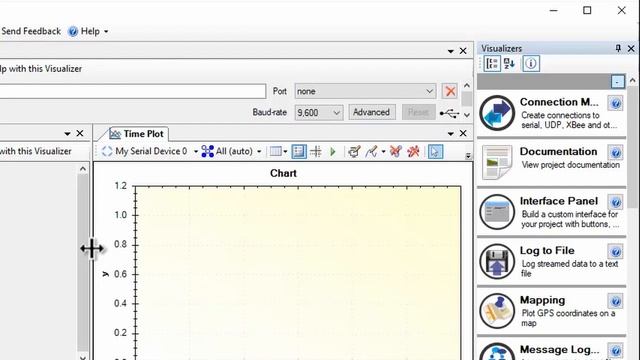Viewport: 640px width, 360px height.
Task: Toggle the pointer selection mode
Action: [x=435, y=152]
